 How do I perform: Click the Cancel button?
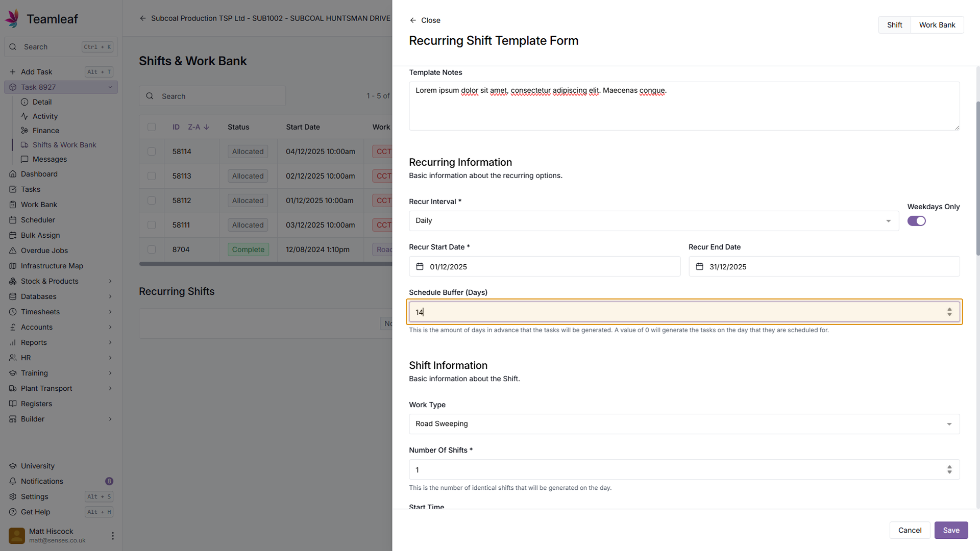tap(910, 530)
